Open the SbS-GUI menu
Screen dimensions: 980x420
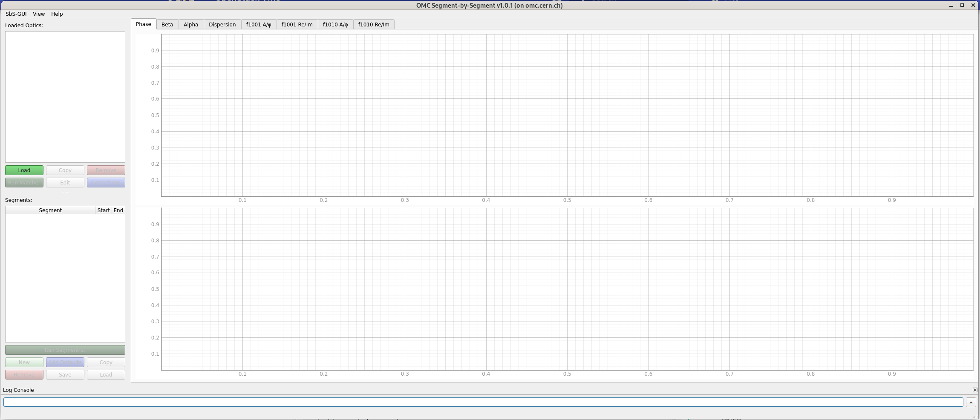16,14
